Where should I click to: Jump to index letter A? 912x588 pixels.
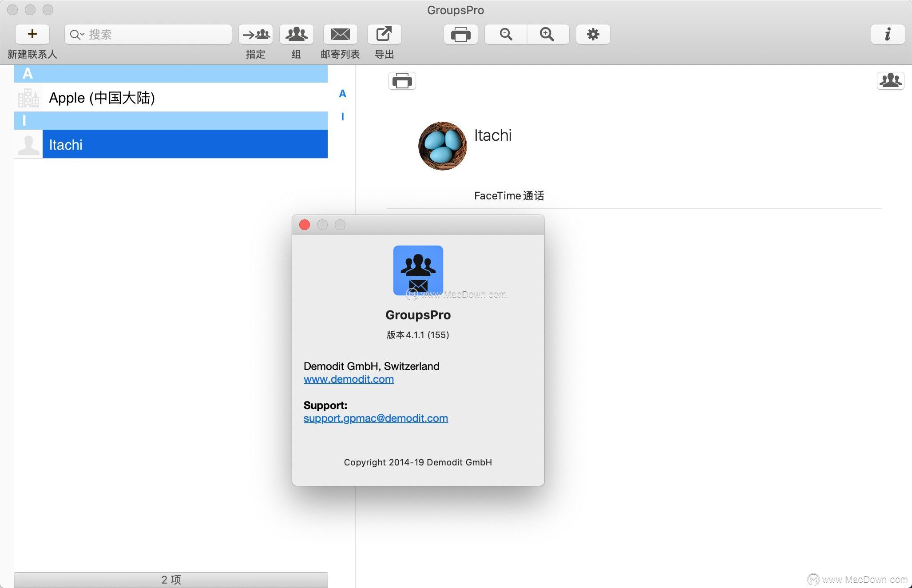342,94
